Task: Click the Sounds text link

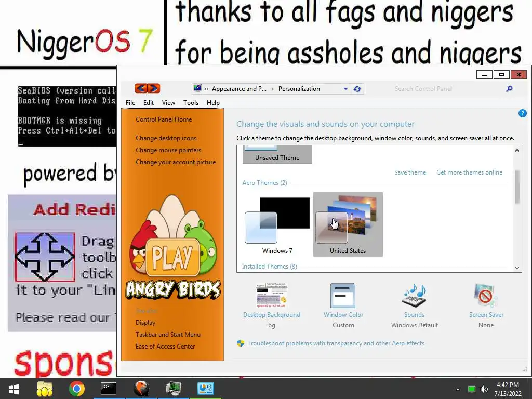Action: tap(414, 315)
